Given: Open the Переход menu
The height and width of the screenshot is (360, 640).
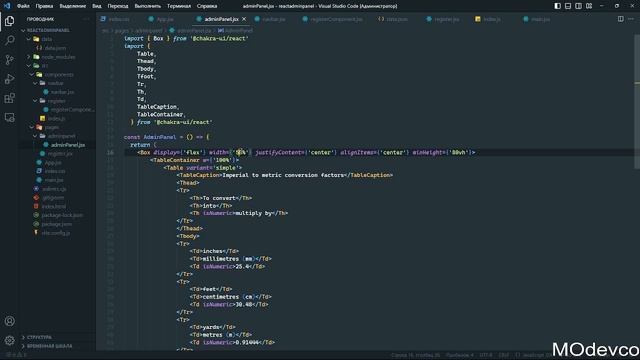Looking at the screenshot, I should tap(118, 6).
